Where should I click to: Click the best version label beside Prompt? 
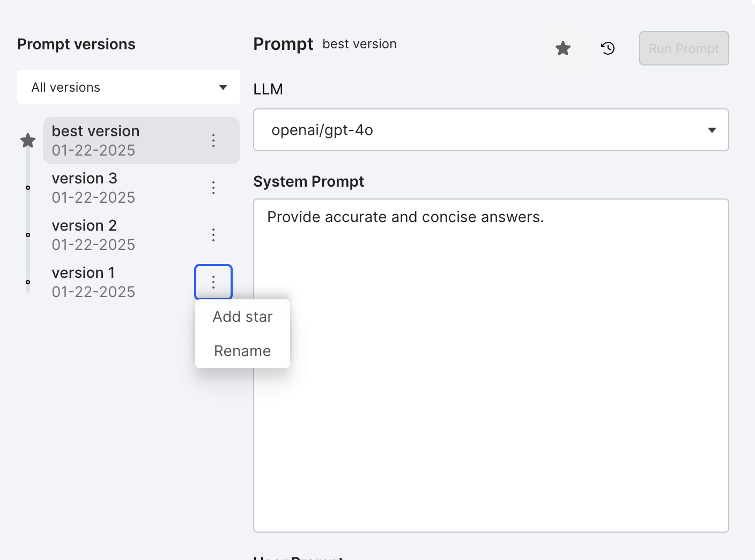pyautogui.click(x=360, y=44)
